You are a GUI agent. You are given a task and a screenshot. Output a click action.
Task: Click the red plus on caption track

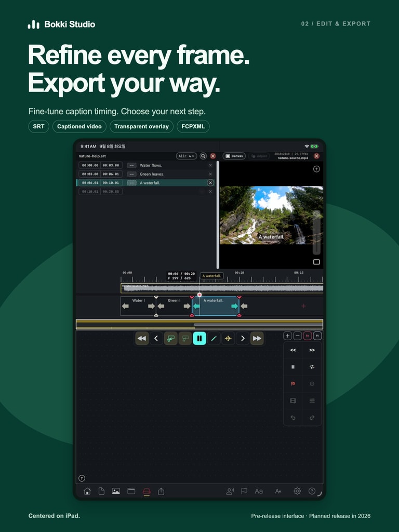[x=303, y=306]
